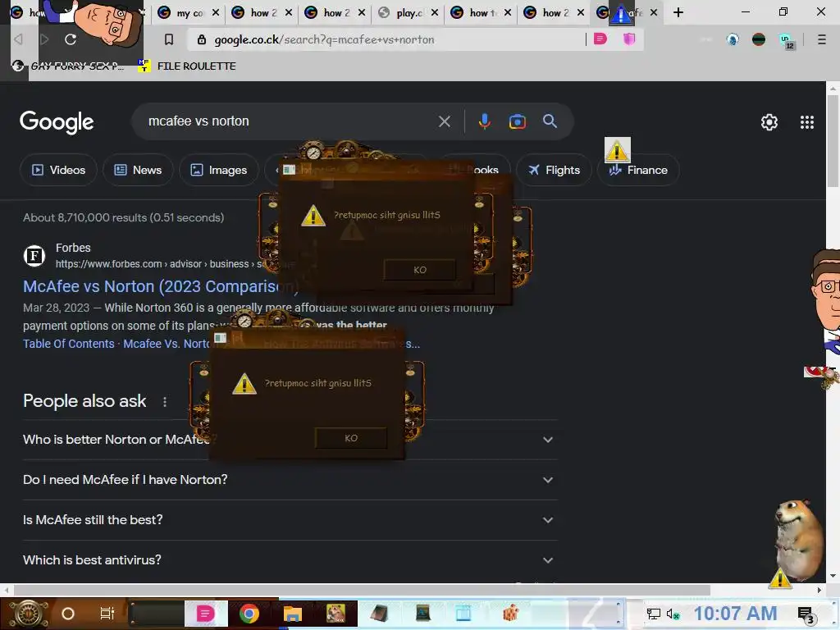Click the padlock icon in the address bar
The width and height of the screenshot is (840, 630).
pos(202,39)
